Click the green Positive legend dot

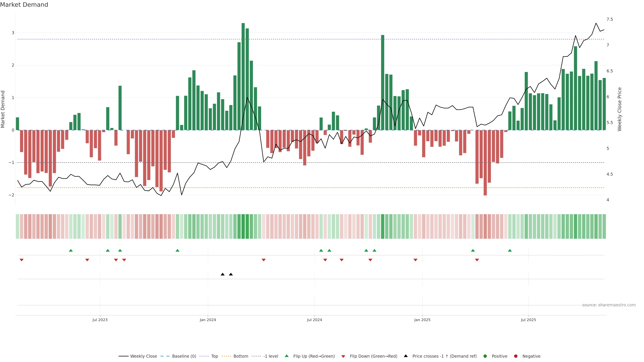[485, 356]
